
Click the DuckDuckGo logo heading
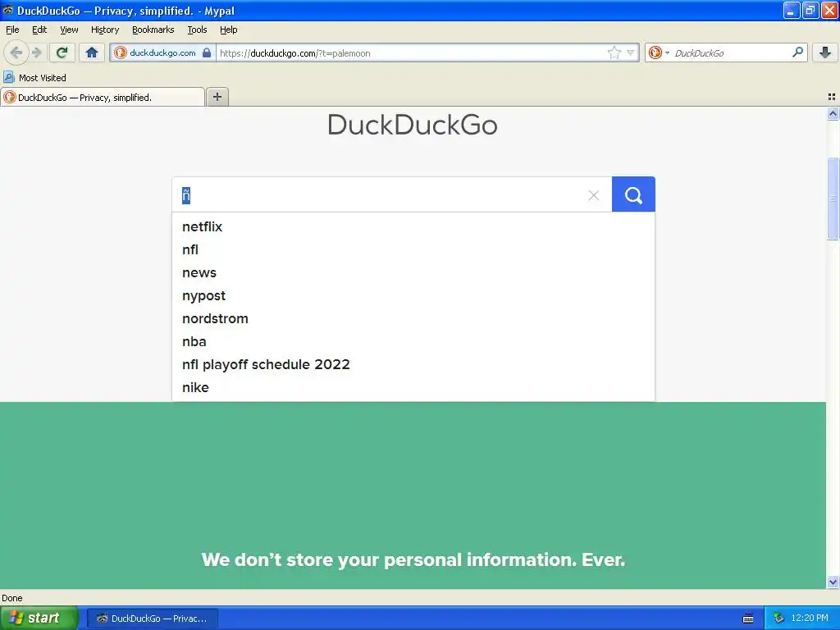click(413, 125)
